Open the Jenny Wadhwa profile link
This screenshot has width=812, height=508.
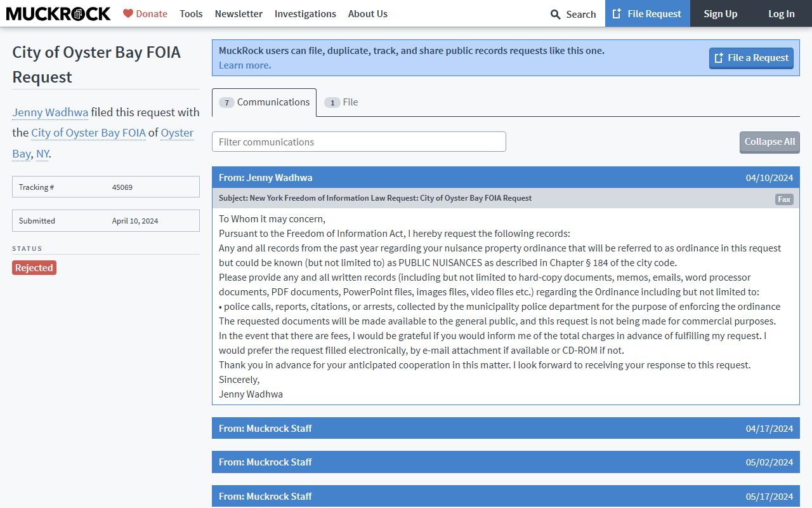[x=50, y=112]
